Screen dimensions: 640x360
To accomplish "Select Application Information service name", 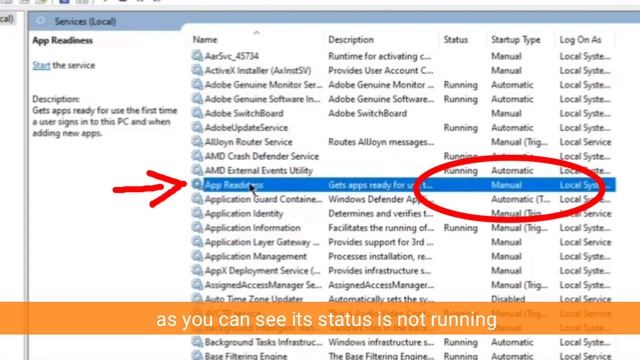I will click(x=253, y=228).
